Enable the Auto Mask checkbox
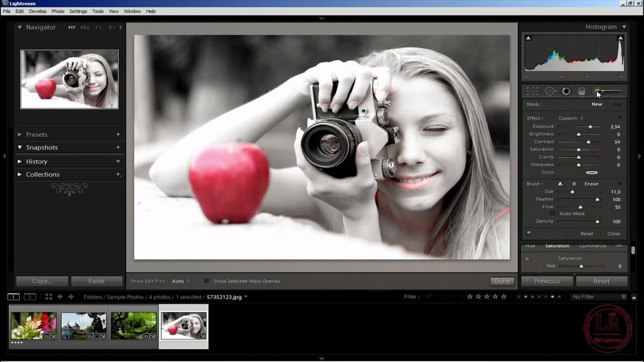This screenshot has width=644, height=362. [553, 213]
